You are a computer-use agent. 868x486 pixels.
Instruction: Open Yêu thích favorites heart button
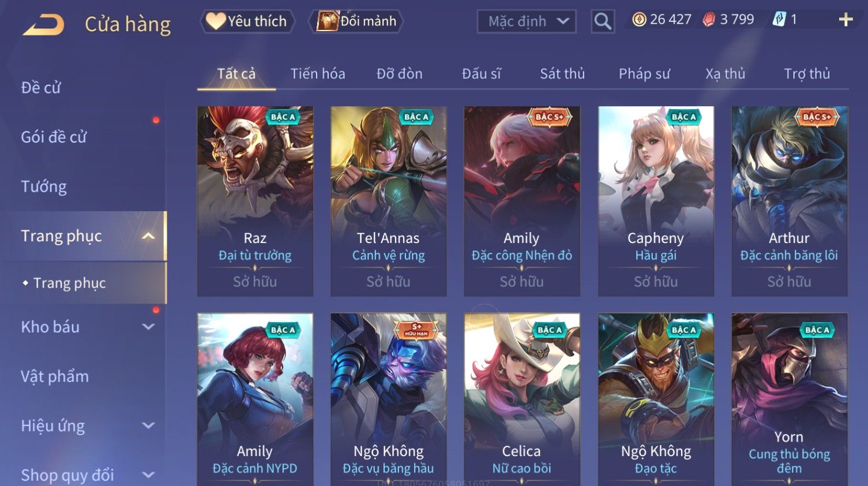[x=247, y=21]
